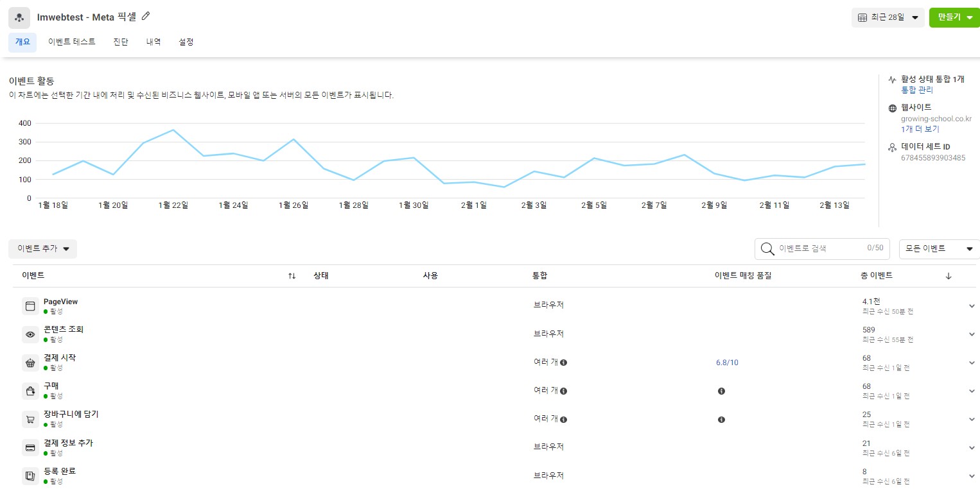The height and width of the screenshot is (489, 980).
Task: Expand the 결제 시작 row chevron
Action: pyautogui.click(x=972, y=363)
